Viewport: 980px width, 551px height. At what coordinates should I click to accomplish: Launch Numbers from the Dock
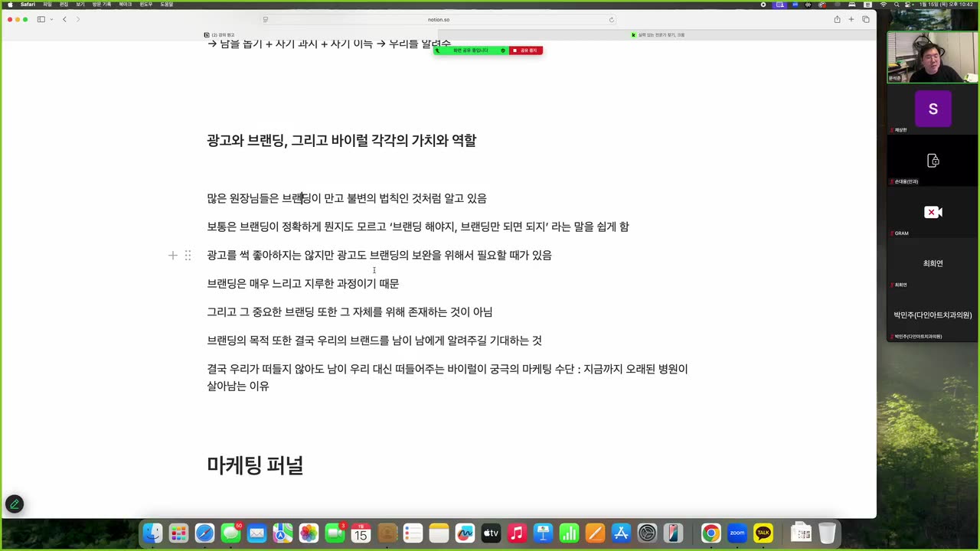(x=569, y=533)
